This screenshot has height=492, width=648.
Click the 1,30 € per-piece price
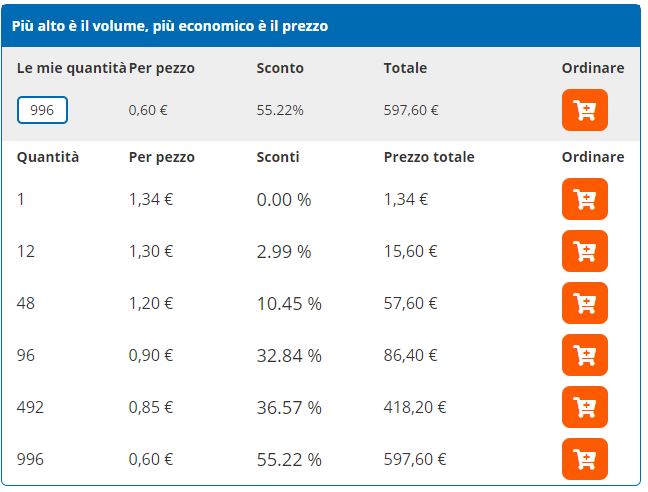[x=151, y=251]
